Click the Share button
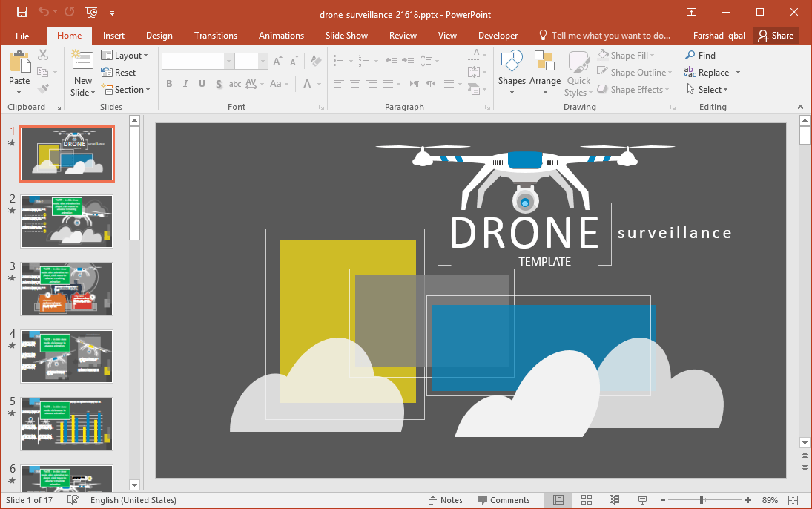This screenshot has width=812, height=509. click(x=776, y=35)
